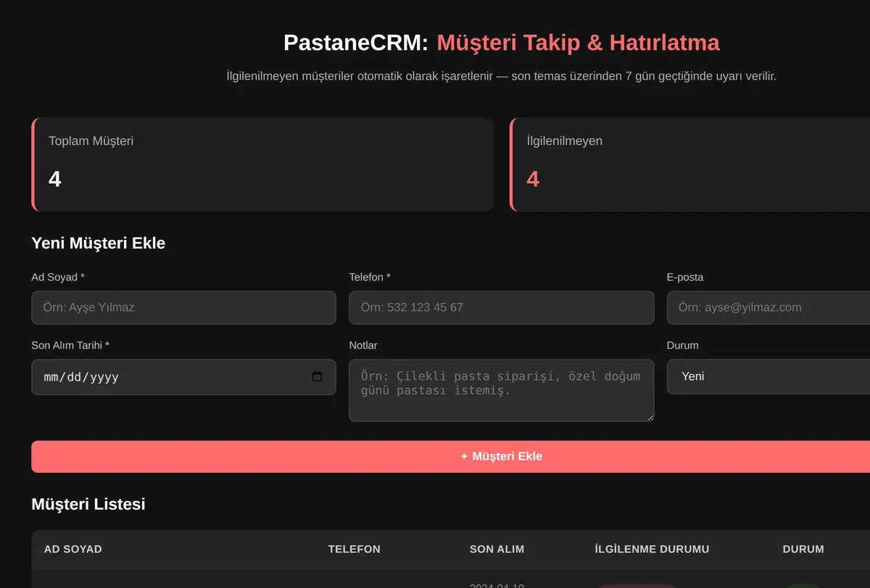The image size is (870, 588).
Task: Grab the Notlar textarea resize handle
Action: coord(650,417)
